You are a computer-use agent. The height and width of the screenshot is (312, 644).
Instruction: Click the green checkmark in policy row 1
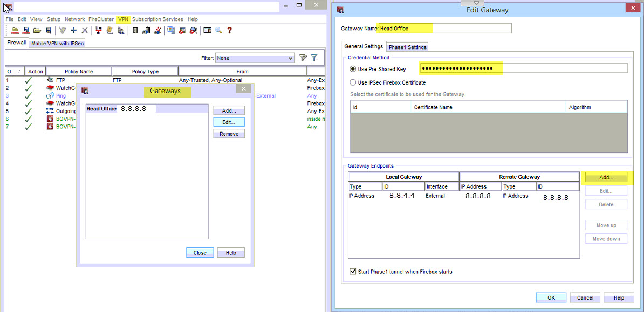[x=29, y=80]
